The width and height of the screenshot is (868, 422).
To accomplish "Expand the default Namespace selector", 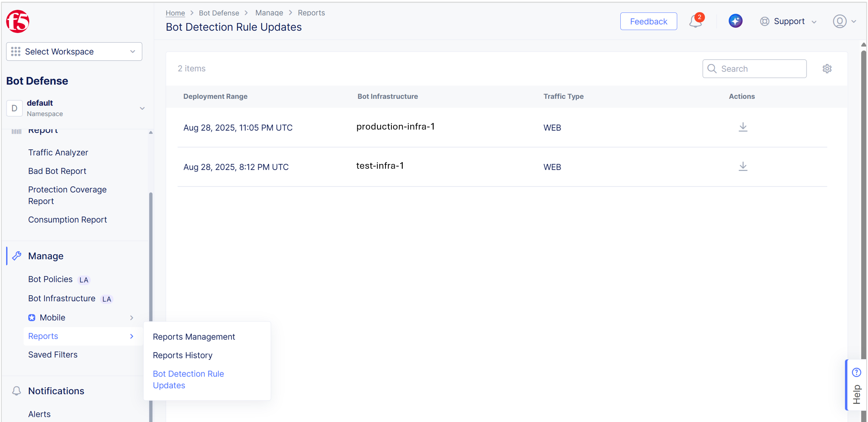I will [142, 108].
